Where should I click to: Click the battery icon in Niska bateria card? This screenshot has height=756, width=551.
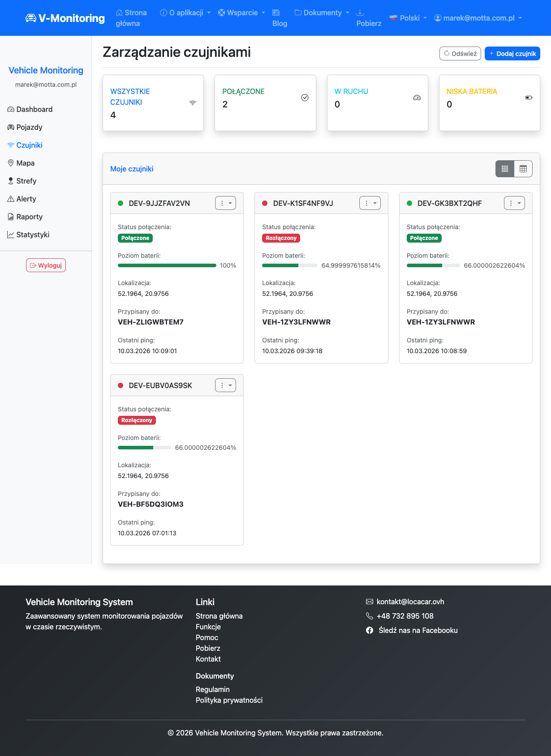tap(529, 98)
